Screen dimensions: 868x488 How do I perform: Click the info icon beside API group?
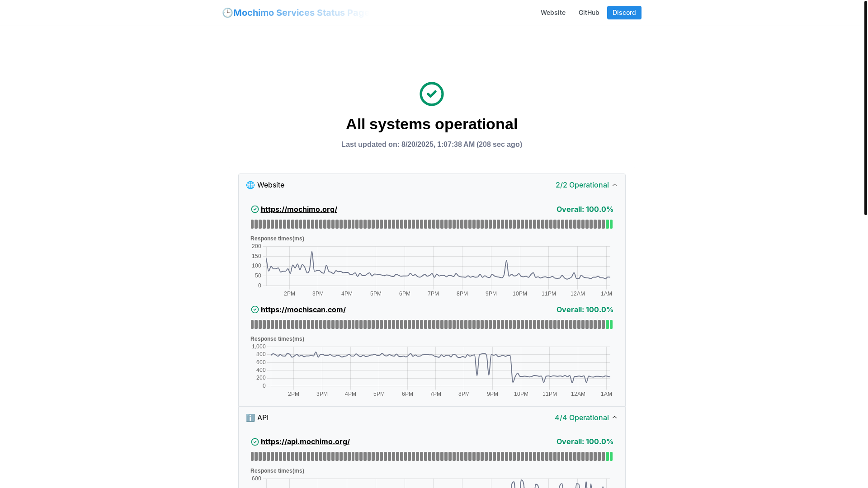pos(250,418)
